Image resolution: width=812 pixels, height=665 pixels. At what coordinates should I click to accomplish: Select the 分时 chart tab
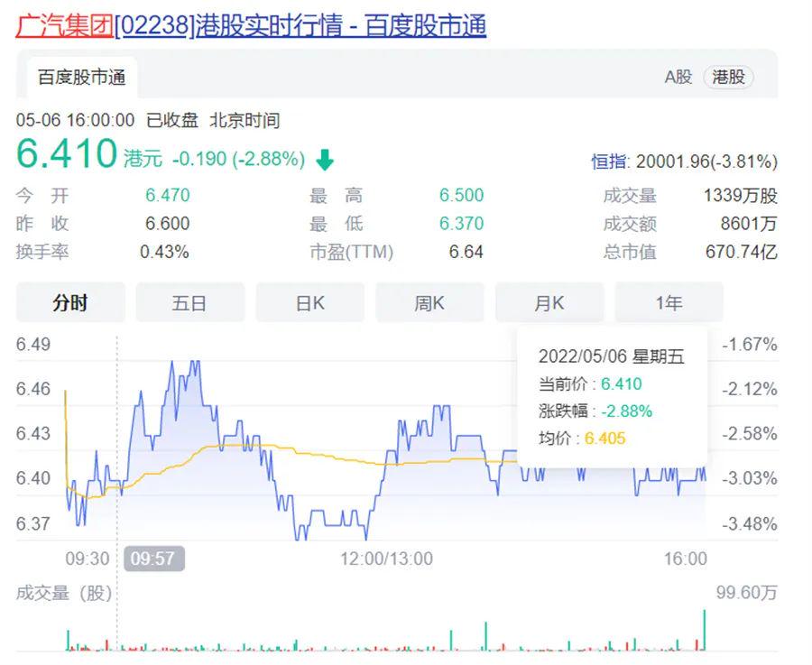[70, 303]
